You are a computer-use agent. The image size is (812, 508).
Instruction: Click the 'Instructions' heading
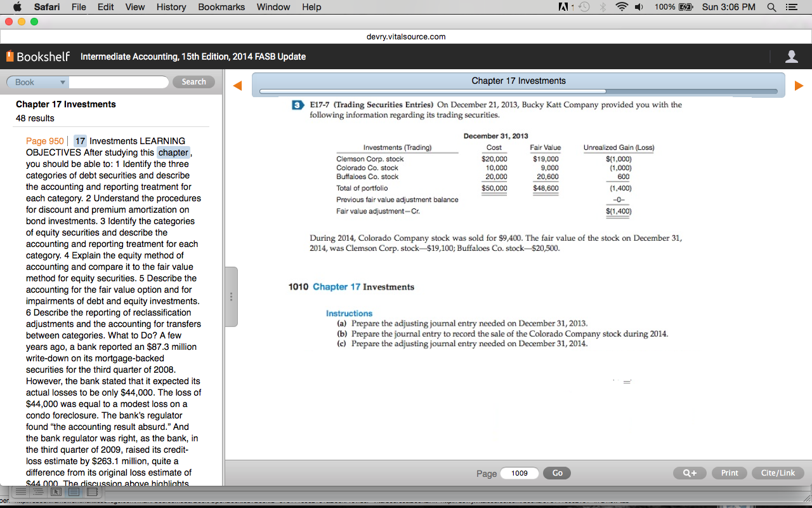pyautogui.click(x=349, y=313)
